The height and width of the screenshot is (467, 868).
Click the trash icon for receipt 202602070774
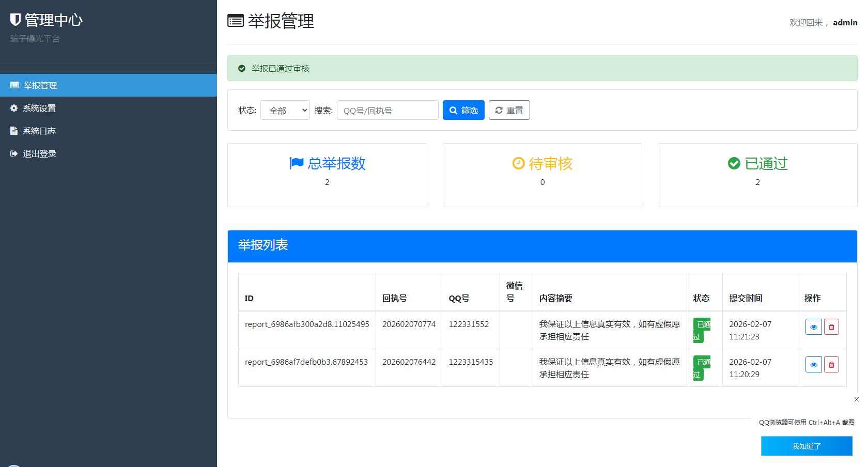(831, 327)
